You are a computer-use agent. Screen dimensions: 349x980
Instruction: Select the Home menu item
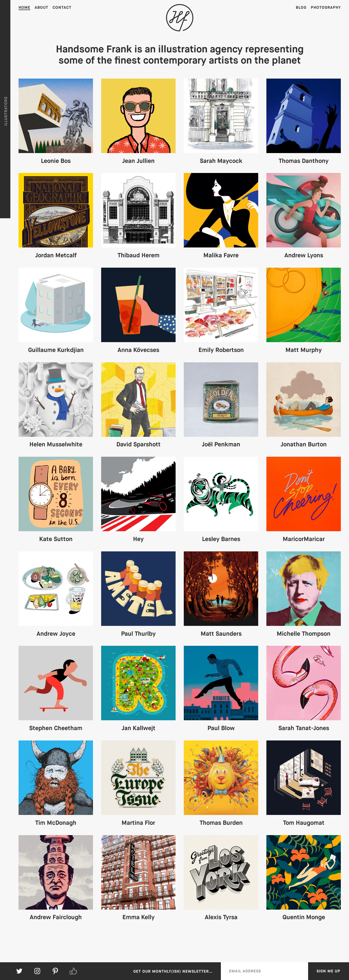click(24, 7)
